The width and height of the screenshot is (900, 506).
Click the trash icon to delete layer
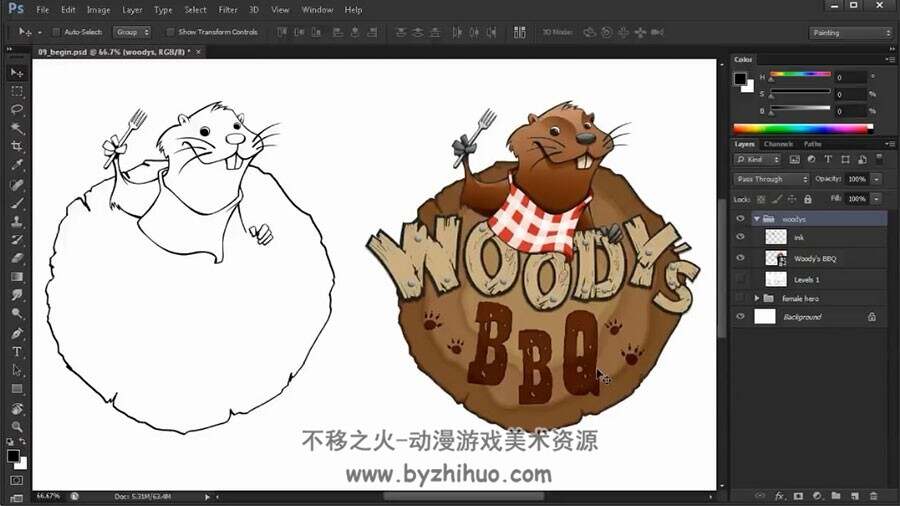click(x=874, y=496)
